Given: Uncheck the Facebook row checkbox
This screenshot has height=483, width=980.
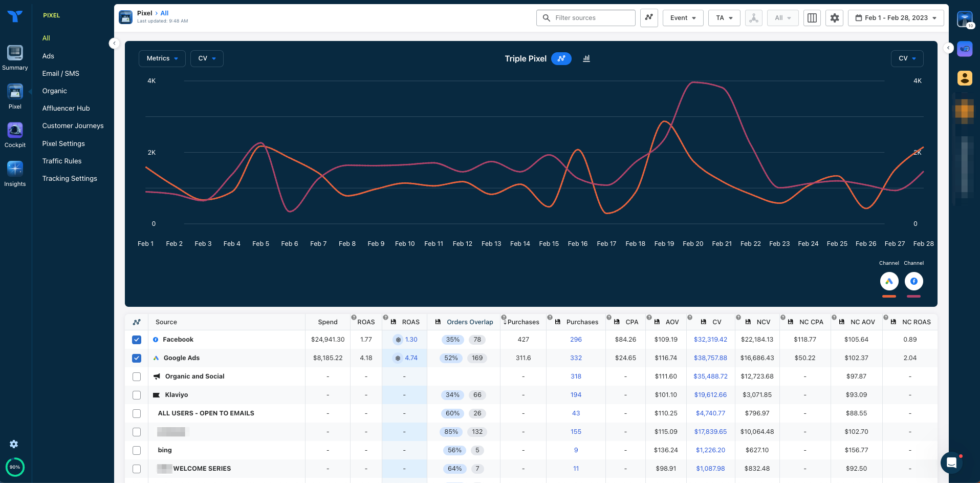Looking at the screenshot, I should coord(137,340).
